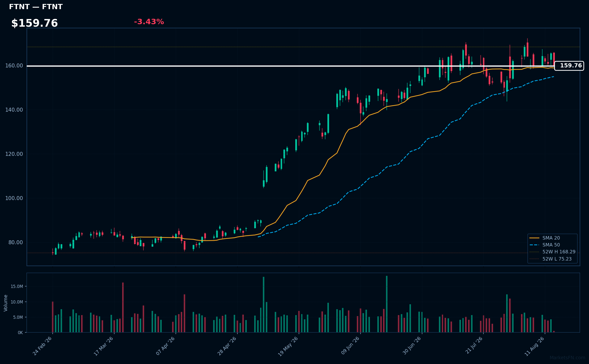The image size is (589, 364).
Task: Click the 19 May '26 date label
Action: pos(288,346)
